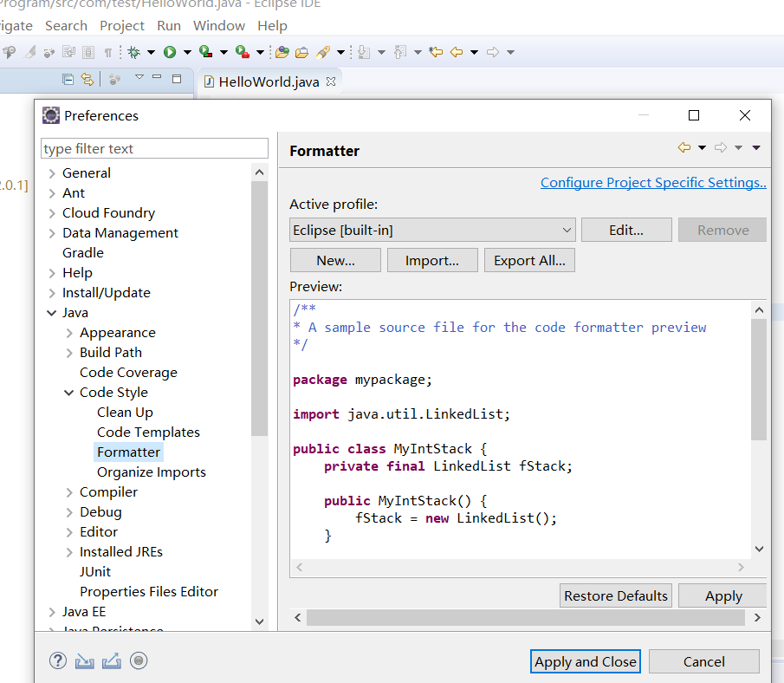Click the Next Annotation icon in toolbar
This screenshot has height=683, width=784.
point(364,52)
